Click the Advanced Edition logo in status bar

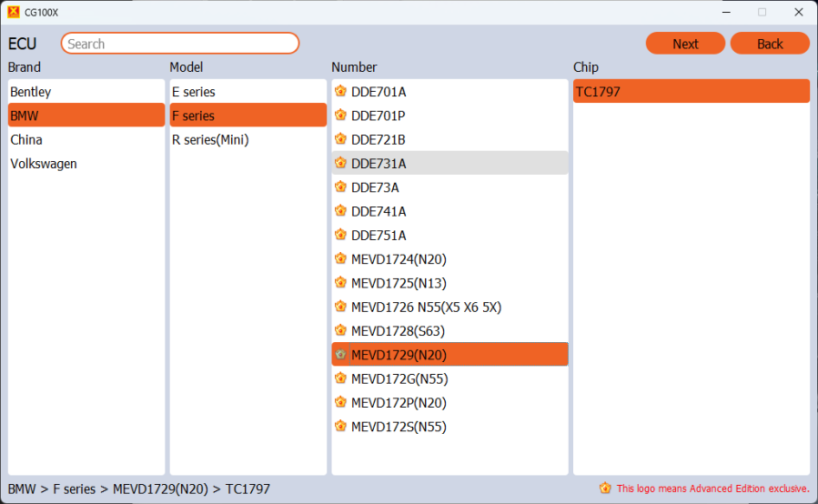(605, 489)
